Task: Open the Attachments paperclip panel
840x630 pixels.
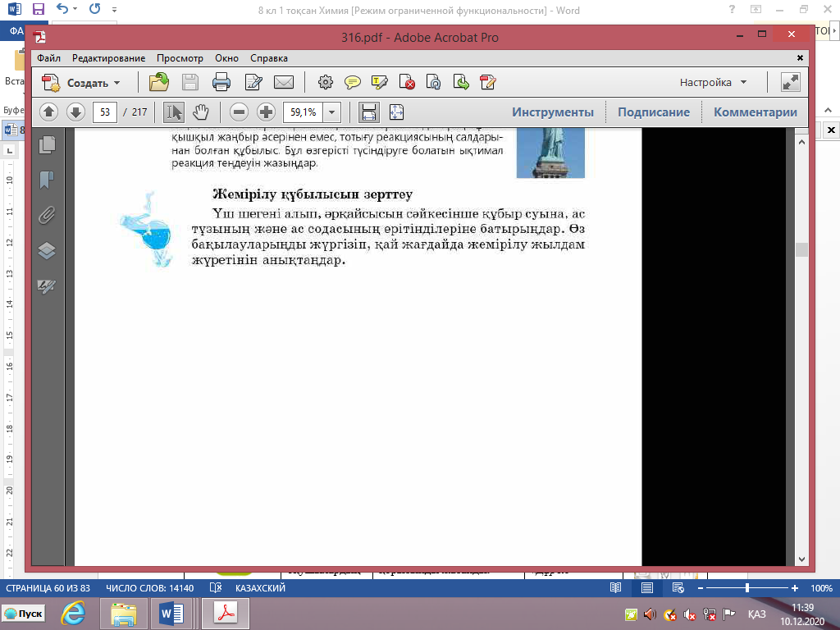Action: click(x=47, y=215)
